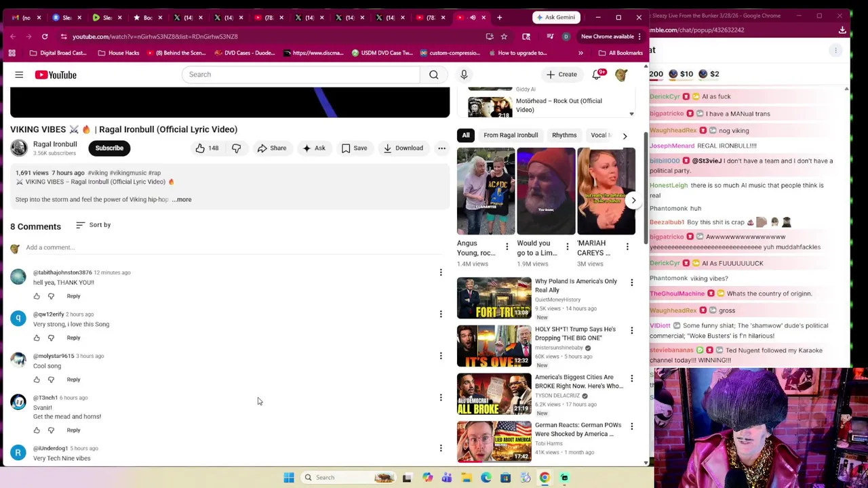Open options for HOLY SH*T Trump video
This screenshot has width=868, height=488.
631,331
